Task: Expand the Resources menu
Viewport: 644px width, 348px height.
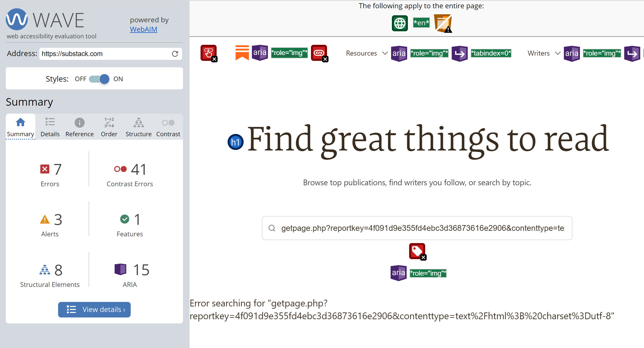Action: click(367, 53)
